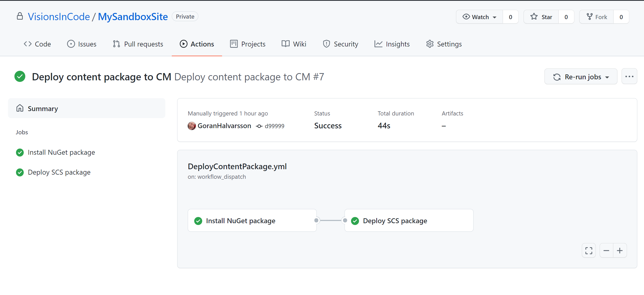The width and height of the screenshot is (644, 295).
Task: Click the fullscreen workflow graph icon
Action: click(x=589, y=250)
